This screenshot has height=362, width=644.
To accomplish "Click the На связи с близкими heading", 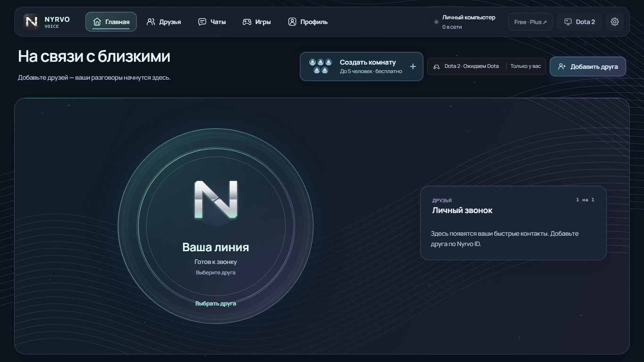I will click(x=94, y=57).
